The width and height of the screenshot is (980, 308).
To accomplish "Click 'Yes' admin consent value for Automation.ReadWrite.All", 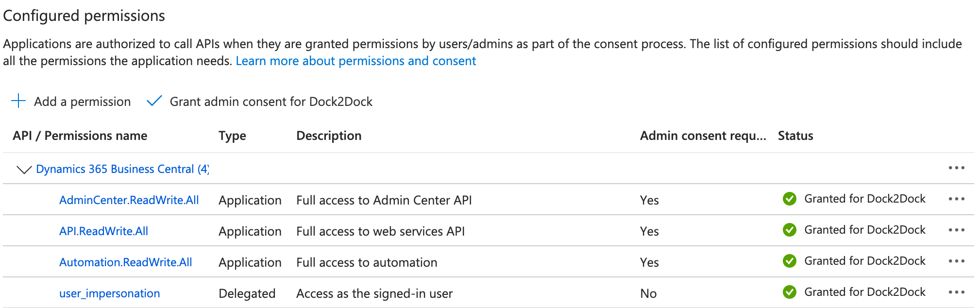I will (x=649, y=262).
